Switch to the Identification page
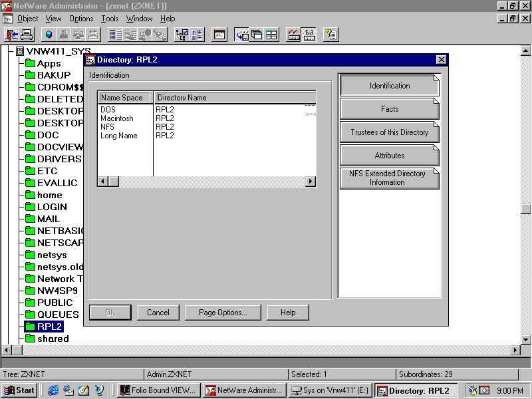532x399 pixels. point(390,86)
